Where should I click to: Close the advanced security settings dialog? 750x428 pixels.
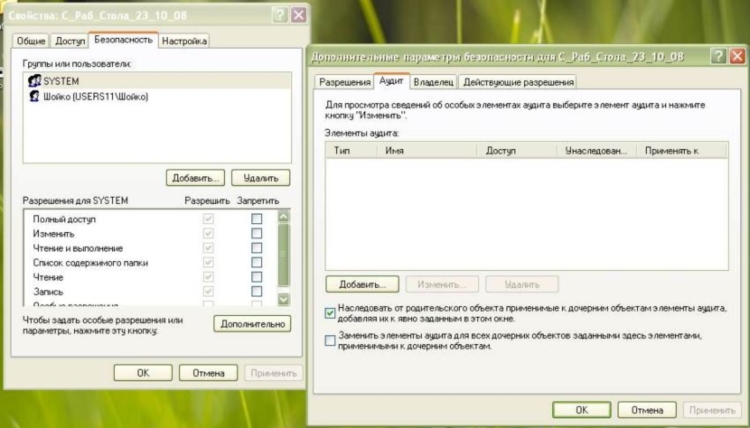click(735, 57)
